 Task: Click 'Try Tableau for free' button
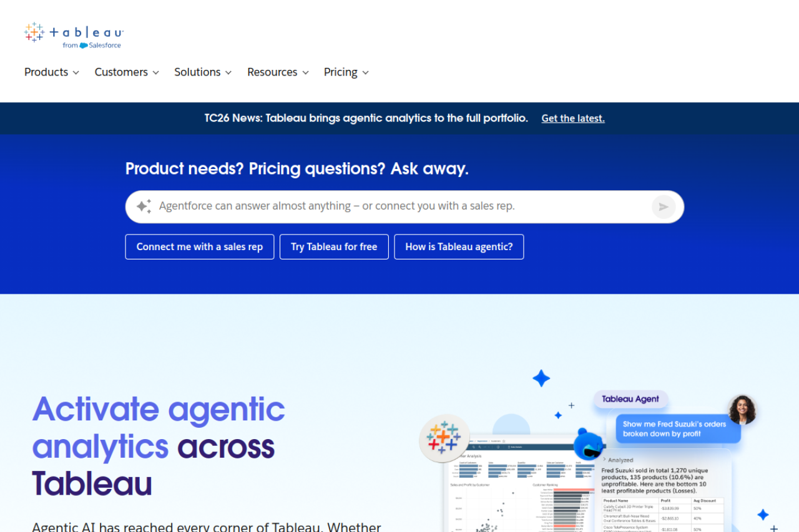point(334,247)
